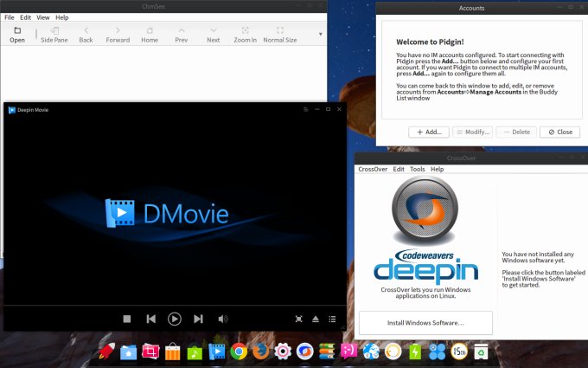The height and width of the screenshot is (368, 588).
Task: Toggle fullscreen mode in Deepin Movie
Action: [x=298, y=319]
